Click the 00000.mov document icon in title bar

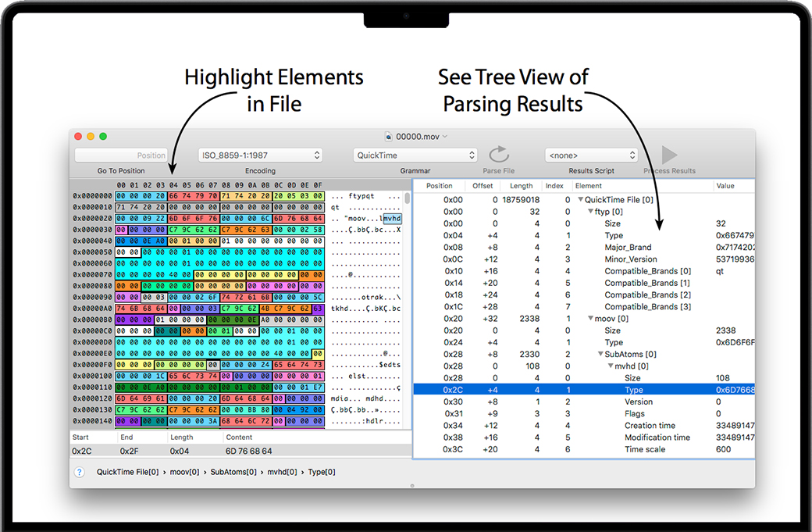click(388, 137)
